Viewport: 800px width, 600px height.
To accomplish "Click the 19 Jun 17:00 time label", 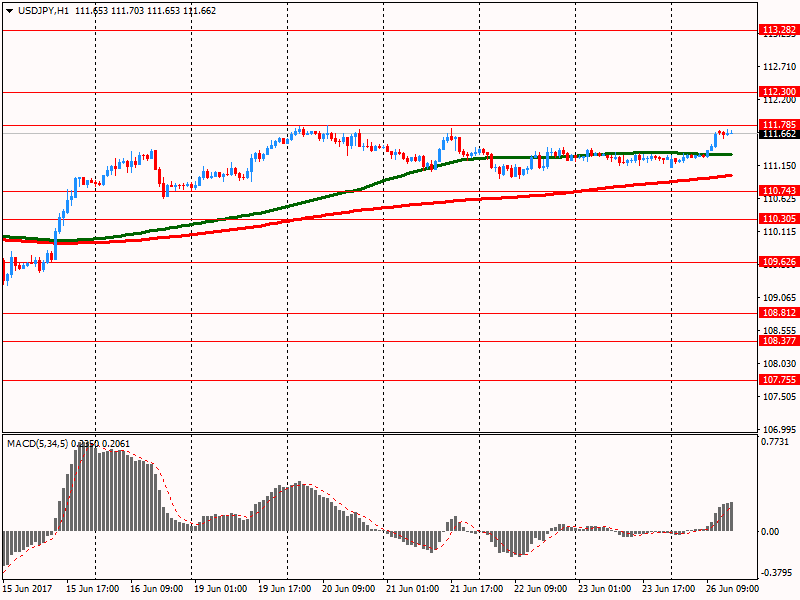I will coord(285,589).
